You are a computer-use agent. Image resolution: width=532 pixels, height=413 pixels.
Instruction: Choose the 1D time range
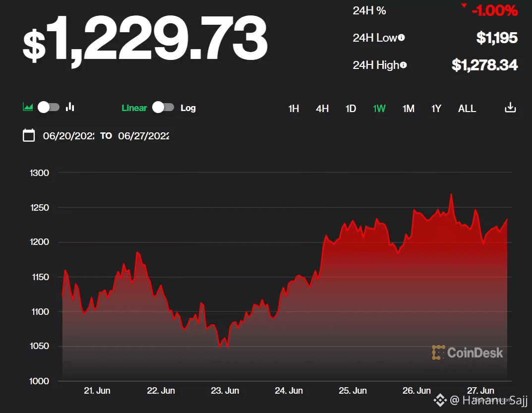point(351,109)
